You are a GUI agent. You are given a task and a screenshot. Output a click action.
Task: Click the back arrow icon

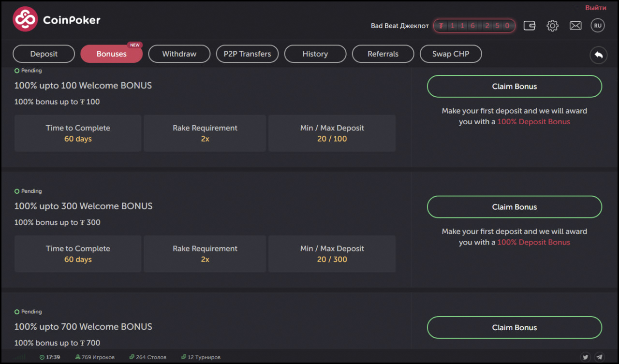(x=598, y=55)
